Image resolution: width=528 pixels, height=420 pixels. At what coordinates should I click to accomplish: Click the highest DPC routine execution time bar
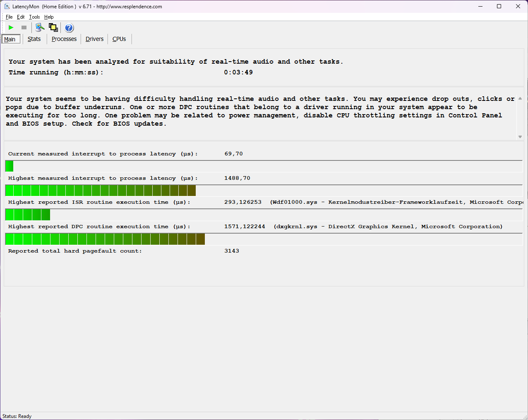pyautogui.click(x=105, y=239)
